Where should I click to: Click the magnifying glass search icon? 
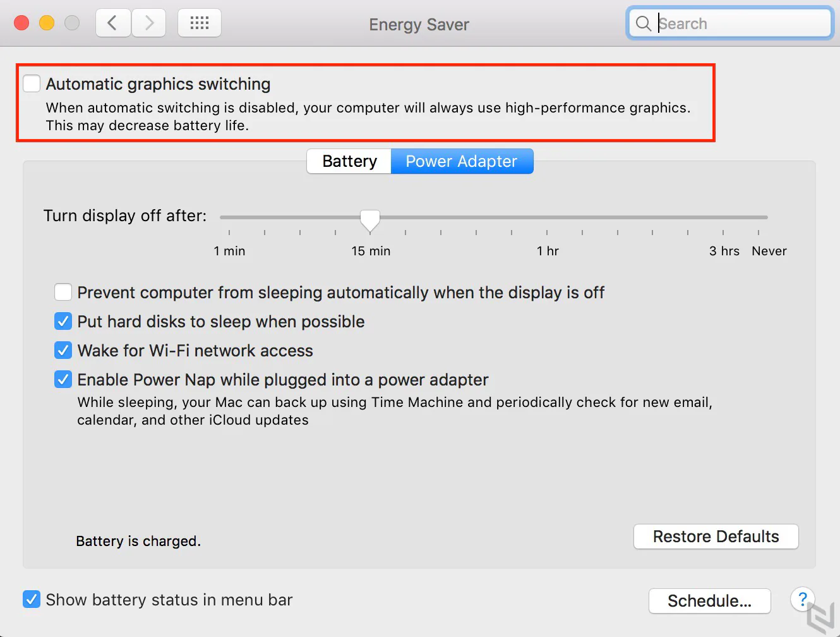(643, 23)
